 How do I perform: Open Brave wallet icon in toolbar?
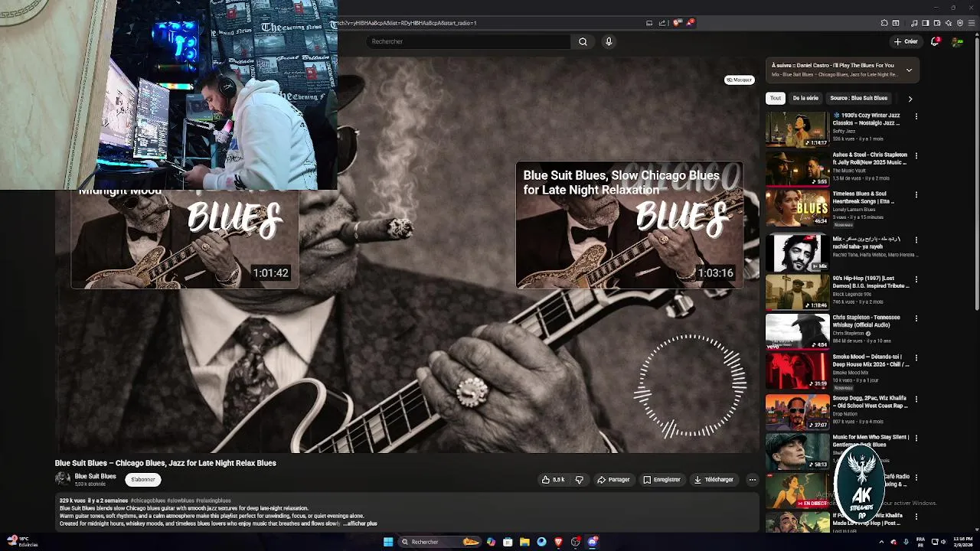click(937, 23)
